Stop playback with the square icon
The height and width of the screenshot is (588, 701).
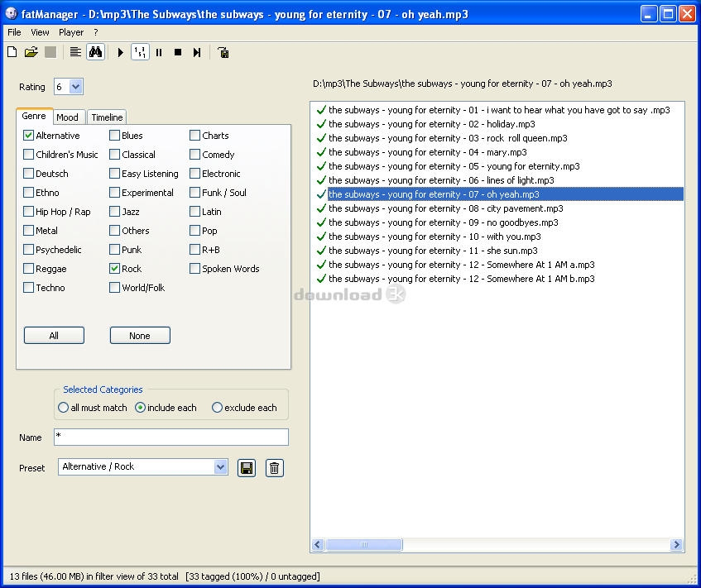178,52
